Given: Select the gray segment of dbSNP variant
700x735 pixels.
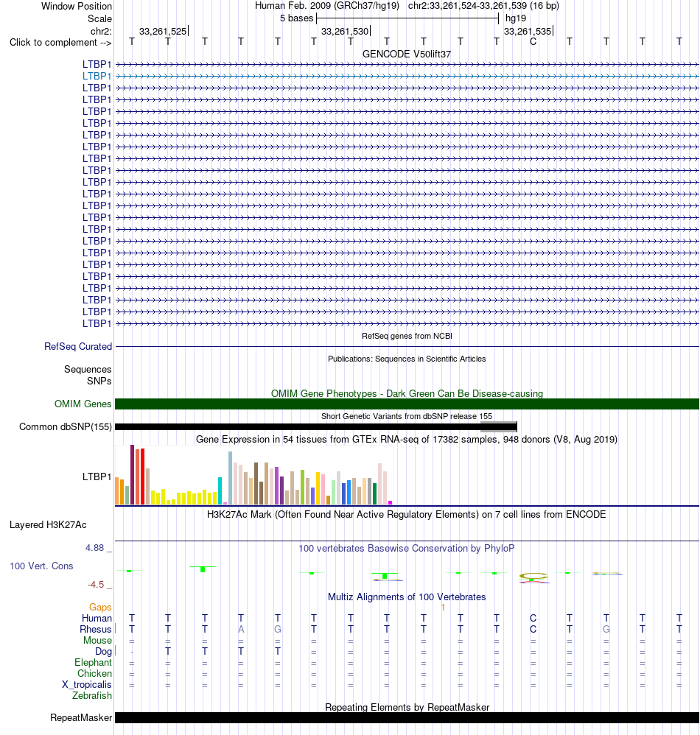Looking at the screenshot, I should (498, 426).
